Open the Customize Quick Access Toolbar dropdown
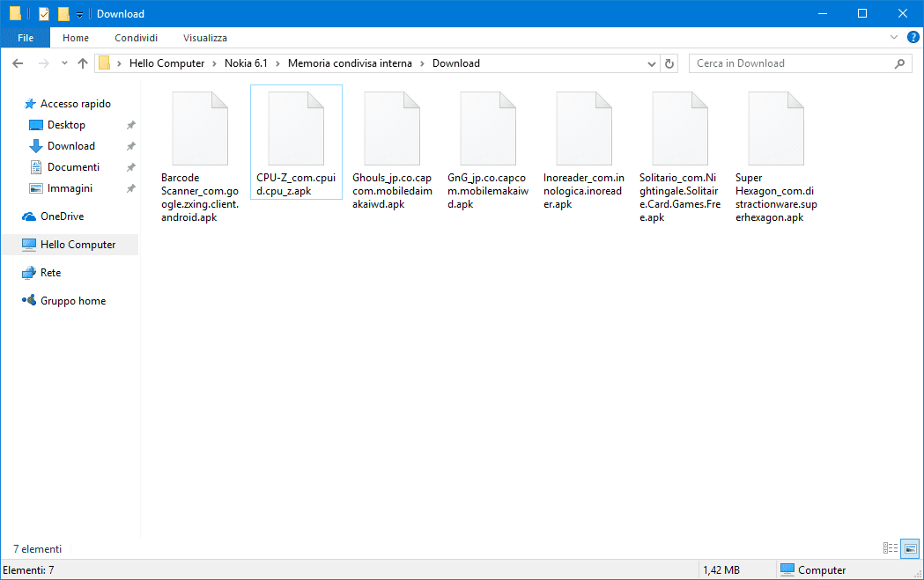Viewport: 924px width, 580px height. 79,15
